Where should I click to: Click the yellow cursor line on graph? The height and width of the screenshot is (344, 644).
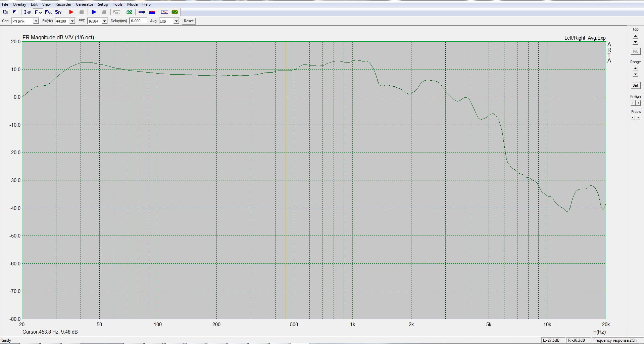pyautogui.click(x=286, y=180)
